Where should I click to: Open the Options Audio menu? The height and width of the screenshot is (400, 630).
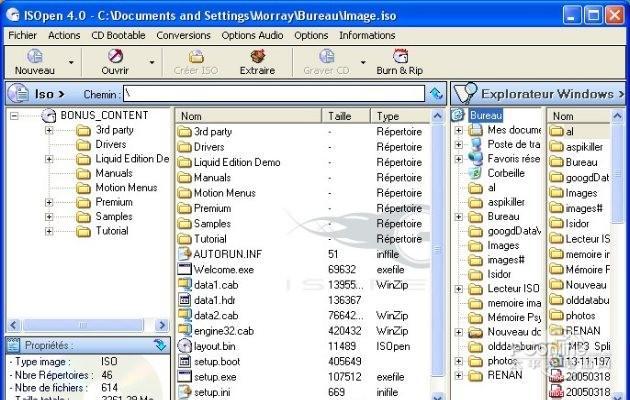[x=252, y=35]
